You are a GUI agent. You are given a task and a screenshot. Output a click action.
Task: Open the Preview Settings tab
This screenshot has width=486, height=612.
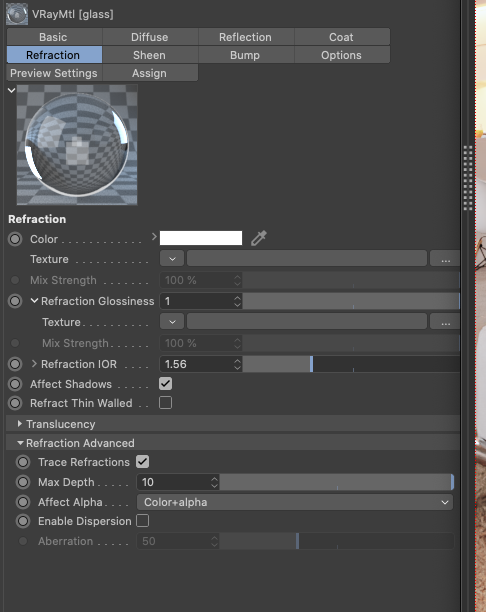coord(54,73)
